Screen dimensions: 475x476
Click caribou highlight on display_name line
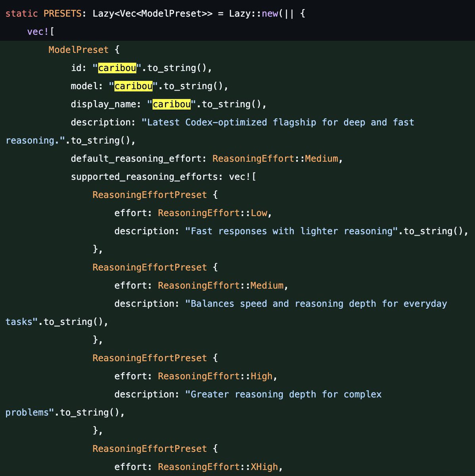pyautogui.click(x=171, y=104)
